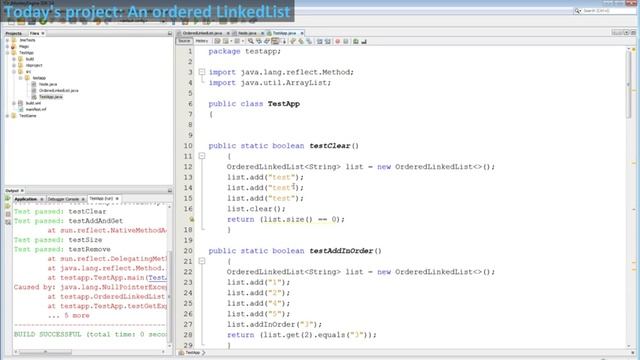Minimize the Output window group

pyautogui.click(x=170, y=191)
